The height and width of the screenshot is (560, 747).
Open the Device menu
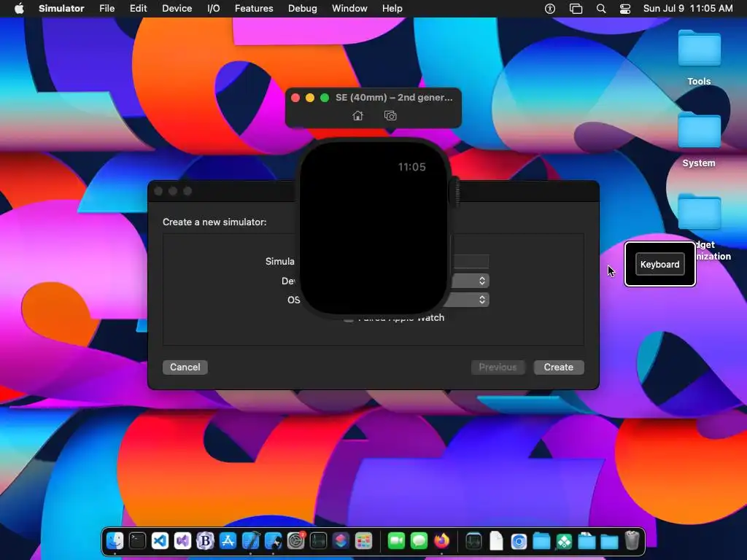coord(177,9)
